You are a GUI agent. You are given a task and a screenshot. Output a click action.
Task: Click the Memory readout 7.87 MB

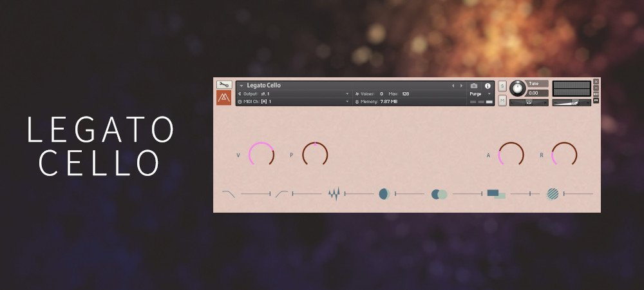click(x=388, y=101)
